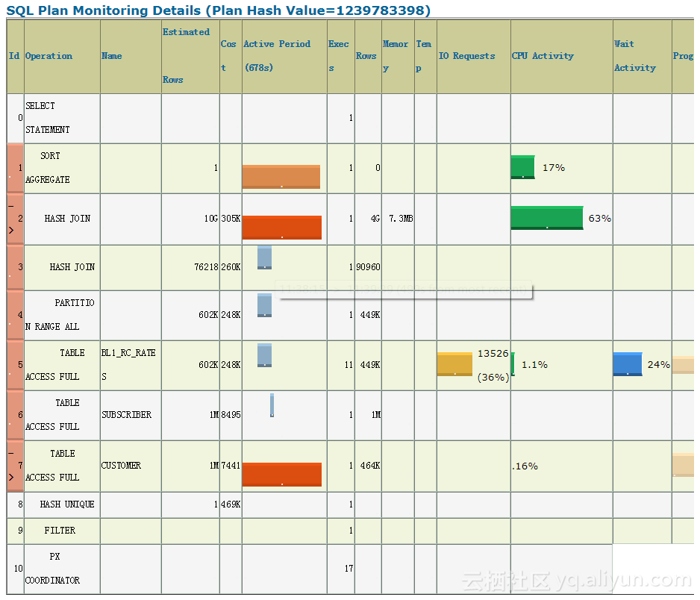Click the 13526 IO requests yellow bar
700x600 pixels.
[454, 364]
